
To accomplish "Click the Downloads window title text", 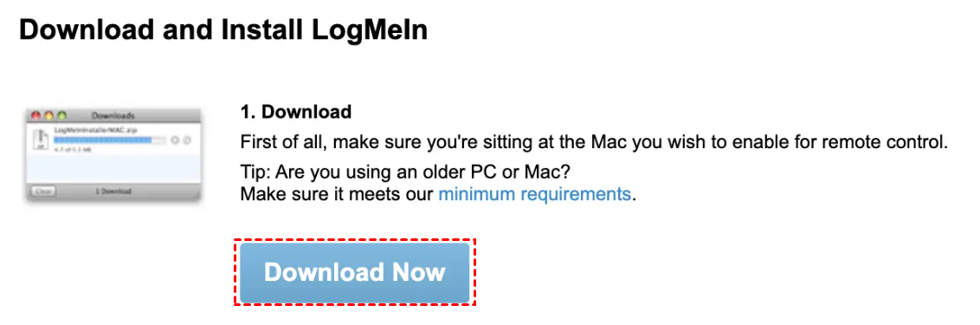I will (x=113, y=116).
